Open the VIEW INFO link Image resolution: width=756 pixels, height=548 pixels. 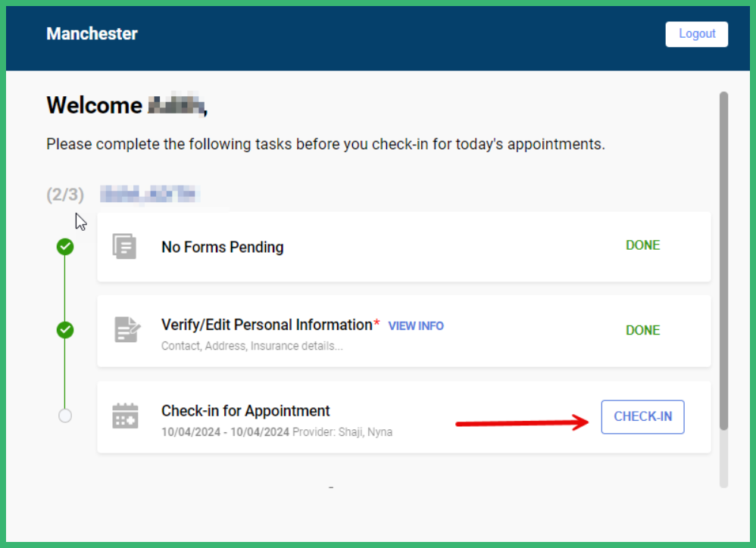(x=416, y=326)
